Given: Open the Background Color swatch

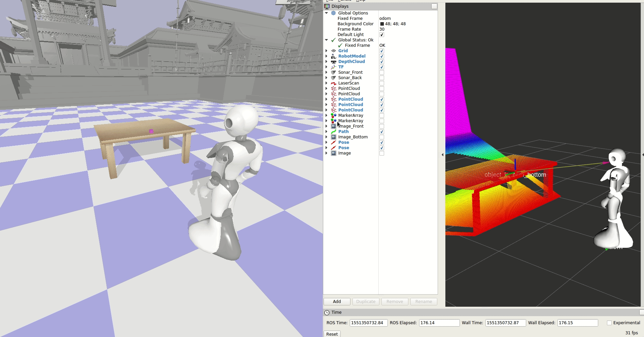Looking at the screenshot, I should click(x=382, y=24).
